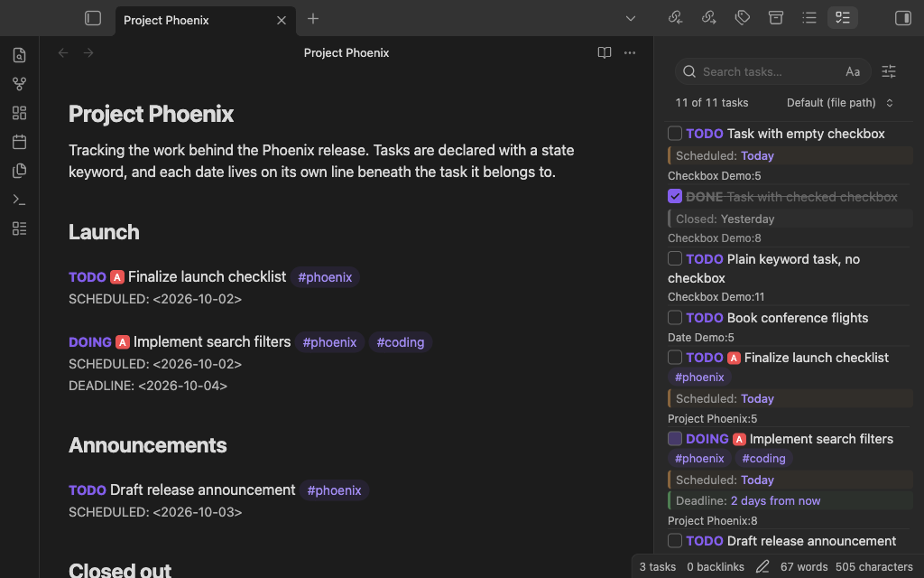Toggle match case Aa button
This screenshot has width=924, height=578.
pyautogui.click(x=853, y=72)
